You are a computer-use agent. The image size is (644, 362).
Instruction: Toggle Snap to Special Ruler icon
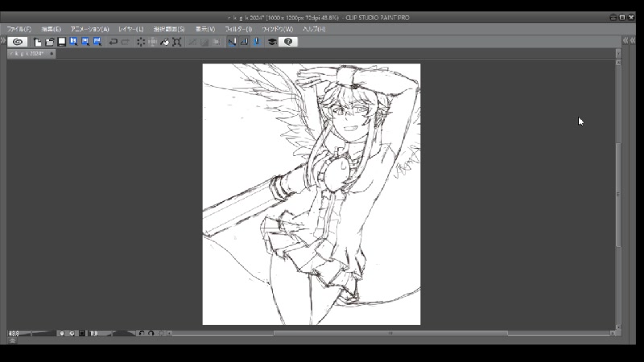(x=244, y=42)
